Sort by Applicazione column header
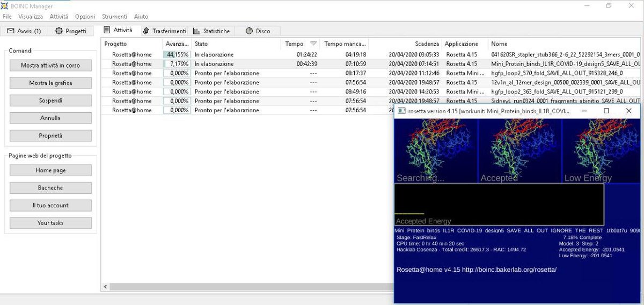The height and width of the screenshot is (305, 644). point(465,44)
